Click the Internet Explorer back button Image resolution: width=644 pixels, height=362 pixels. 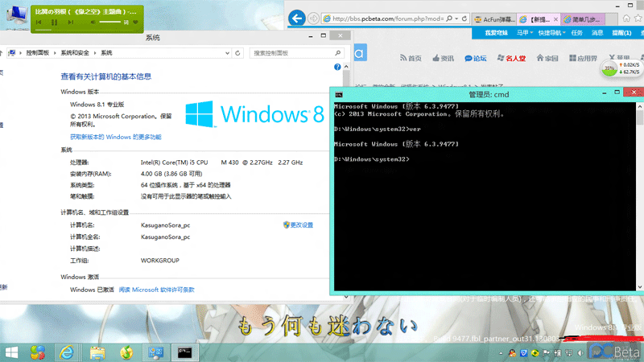297,18
